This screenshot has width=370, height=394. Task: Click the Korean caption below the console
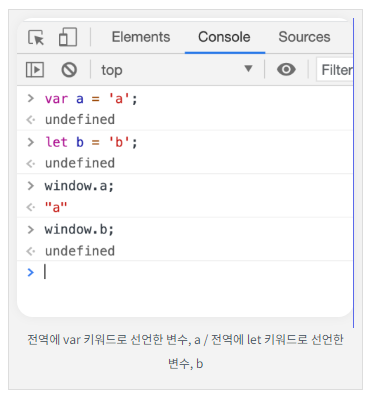click(x=185, y=351)
